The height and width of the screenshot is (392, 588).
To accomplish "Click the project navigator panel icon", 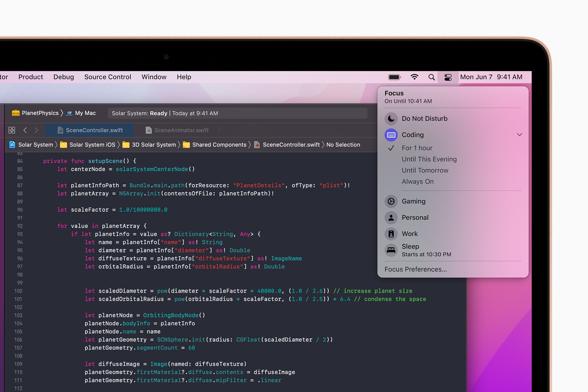I will pyautogui.click(x=12, y=130).
